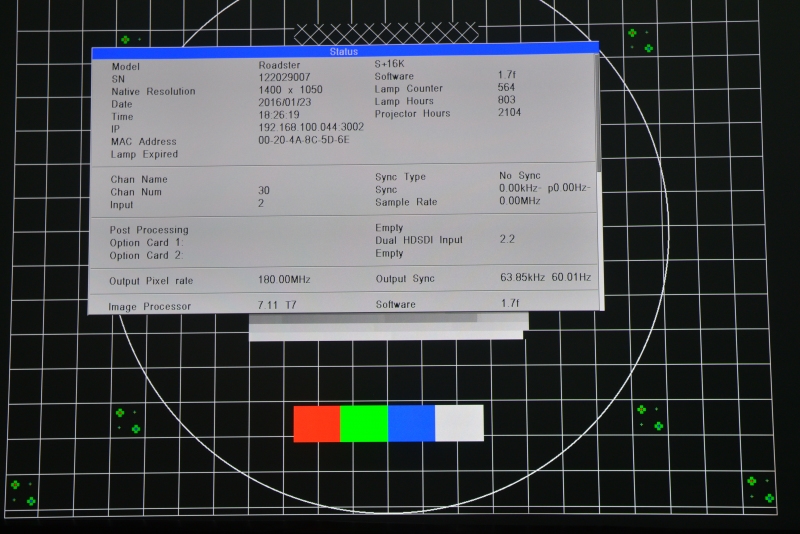The image size is (800, 534).
Task: Click the Sample Rate label
Action: 406,202
